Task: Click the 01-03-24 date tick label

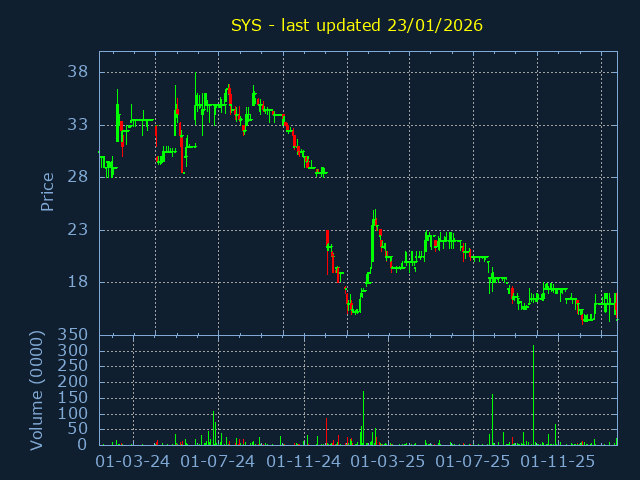Action: tap(132, 462)
